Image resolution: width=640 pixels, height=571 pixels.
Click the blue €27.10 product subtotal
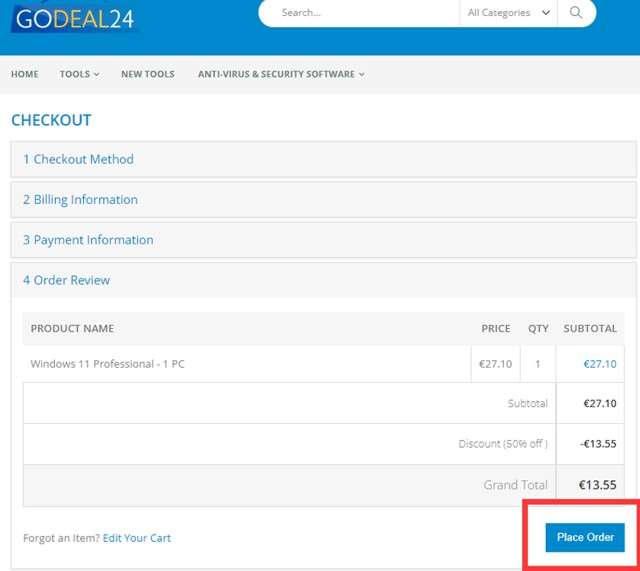pyautogui.click(x=599, y=364)
